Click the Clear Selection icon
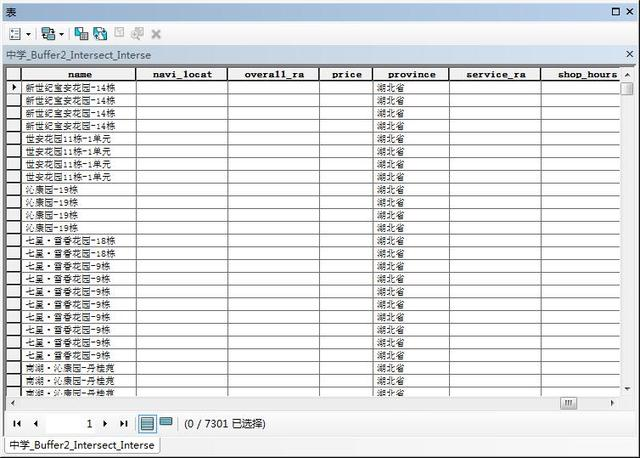The height and width of the screenshot is (458, 640). pyautogui.click(x=119, y=33)
